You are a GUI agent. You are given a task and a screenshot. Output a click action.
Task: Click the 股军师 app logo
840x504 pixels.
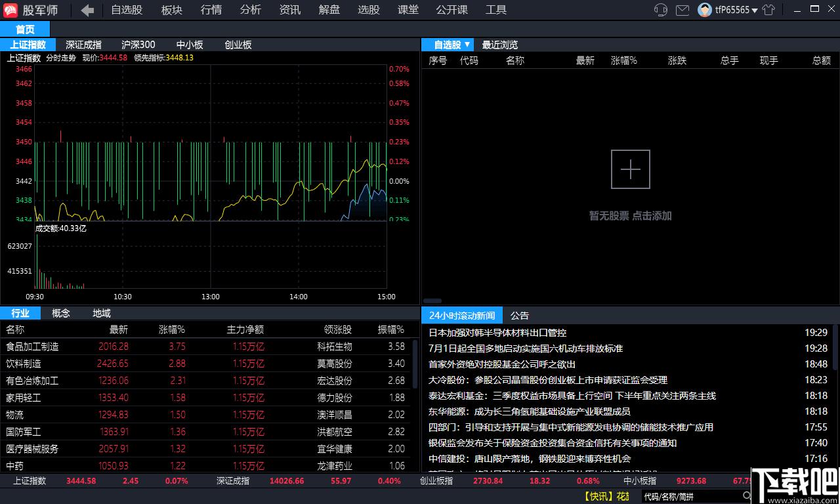click(11, 10)
